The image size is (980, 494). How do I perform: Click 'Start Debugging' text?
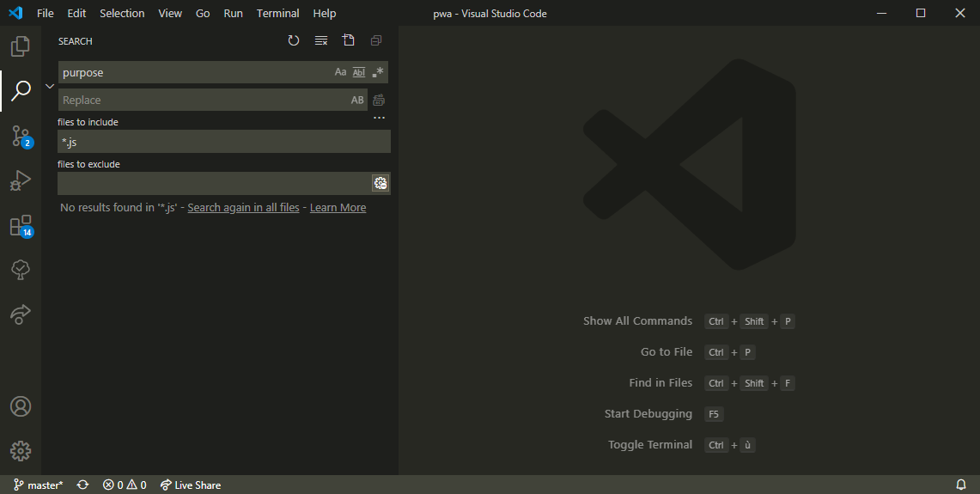(x=648, y=414)
